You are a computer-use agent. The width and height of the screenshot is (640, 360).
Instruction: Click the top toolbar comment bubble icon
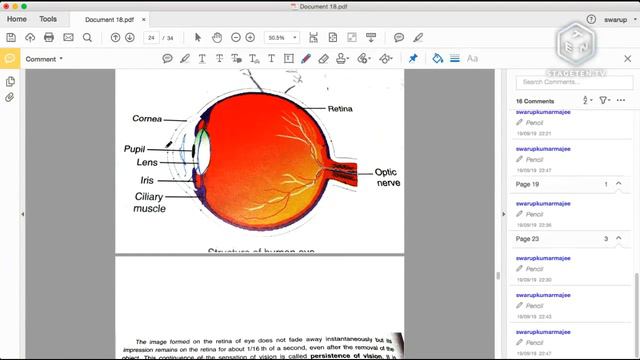[x=399, y=38]
